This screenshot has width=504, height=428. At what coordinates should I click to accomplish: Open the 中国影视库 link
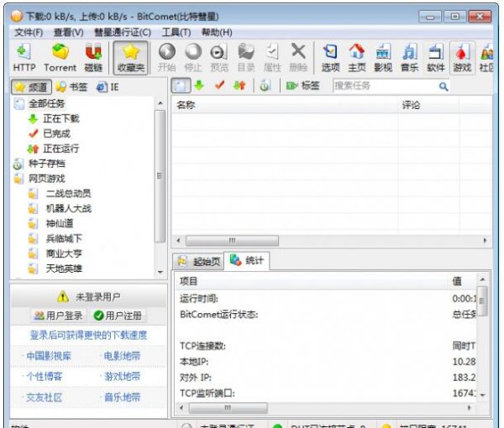pyautogui.click(x=49, y=356)
